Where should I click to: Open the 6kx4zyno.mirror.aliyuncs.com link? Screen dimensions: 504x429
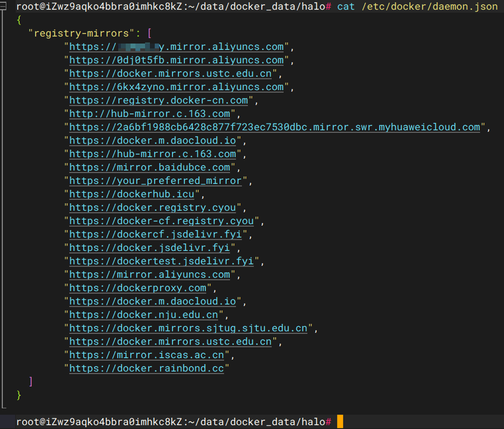coord(176,87)
